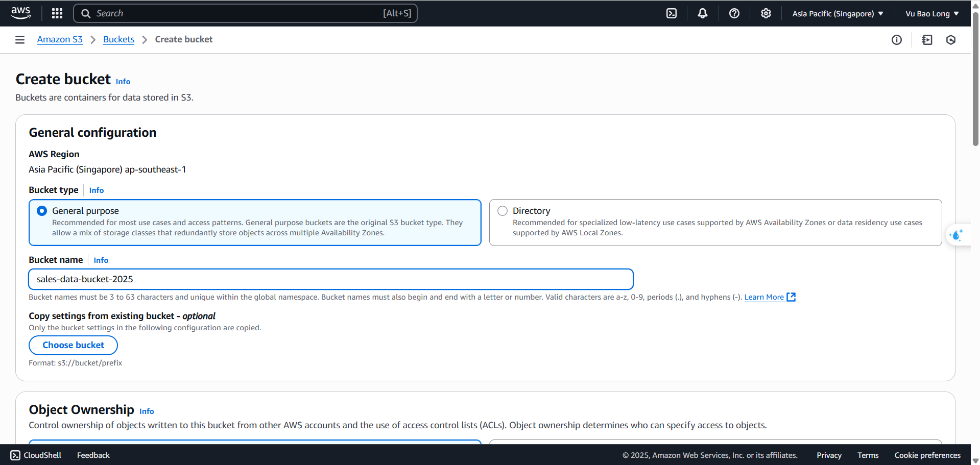The image size is (980, 465).
Task: Open Info link next to Bucket type
Action: [x=97, y=190]
